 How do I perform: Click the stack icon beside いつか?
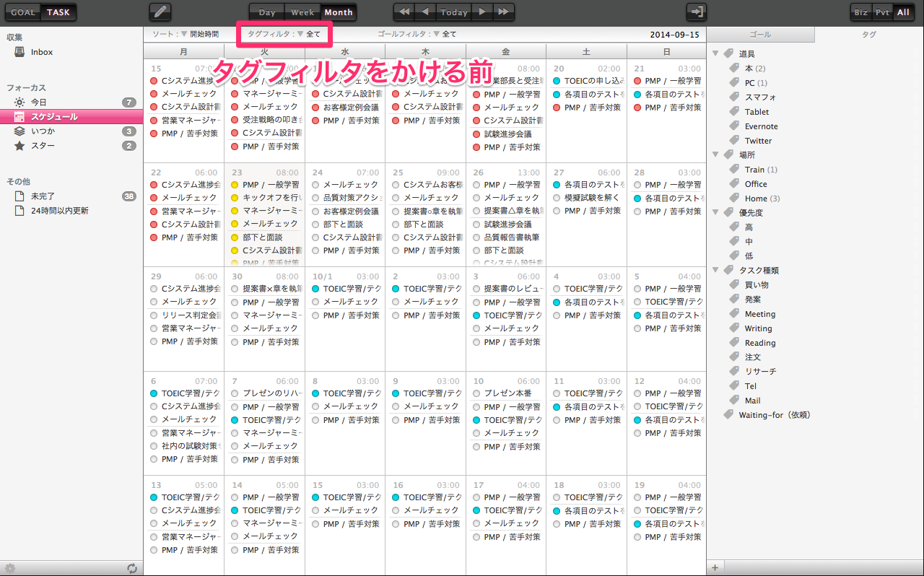click(19, 131)
